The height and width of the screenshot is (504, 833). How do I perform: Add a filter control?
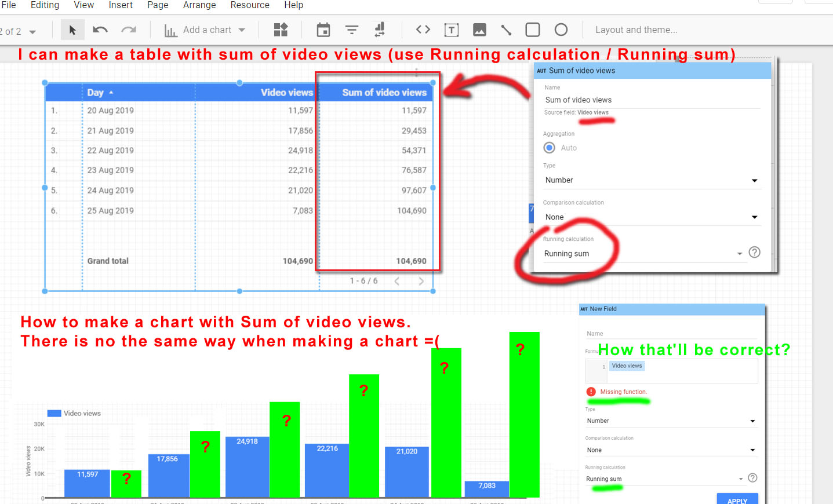(352, 30)
